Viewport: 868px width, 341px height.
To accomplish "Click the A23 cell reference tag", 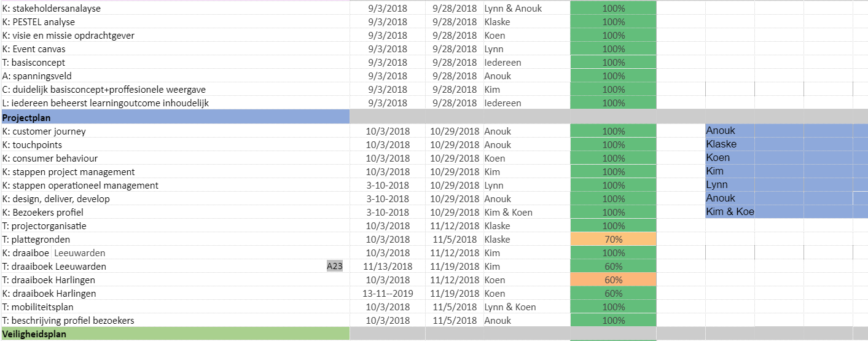I will pos(335,267).
